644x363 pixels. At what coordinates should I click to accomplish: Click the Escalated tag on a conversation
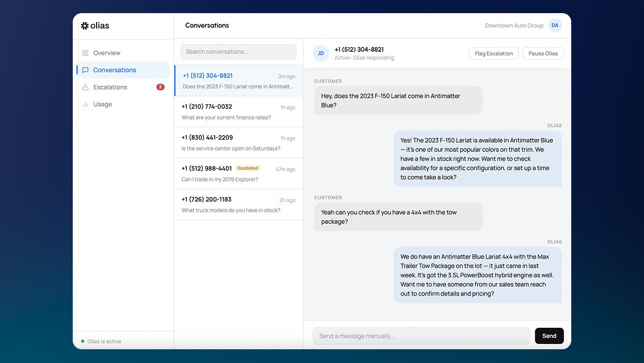point(248,168)
